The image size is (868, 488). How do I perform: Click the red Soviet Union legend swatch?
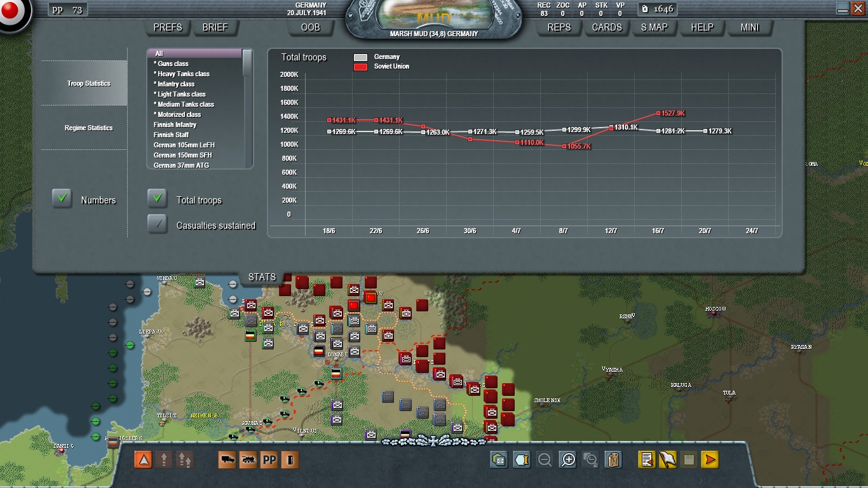point(360,67)
